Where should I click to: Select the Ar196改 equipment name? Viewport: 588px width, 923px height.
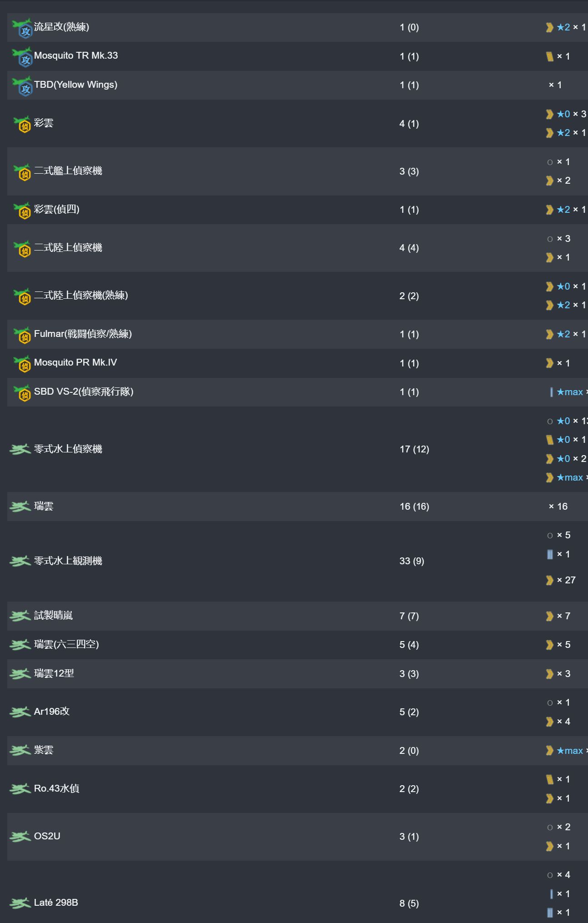click(x=52, y=712)
